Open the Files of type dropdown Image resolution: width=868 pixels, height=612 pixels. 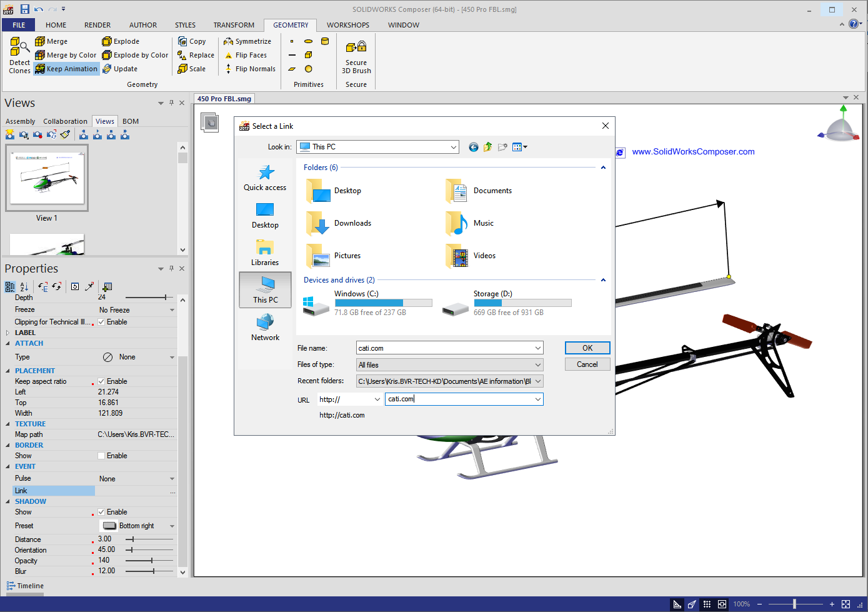[x=537, y=365]
